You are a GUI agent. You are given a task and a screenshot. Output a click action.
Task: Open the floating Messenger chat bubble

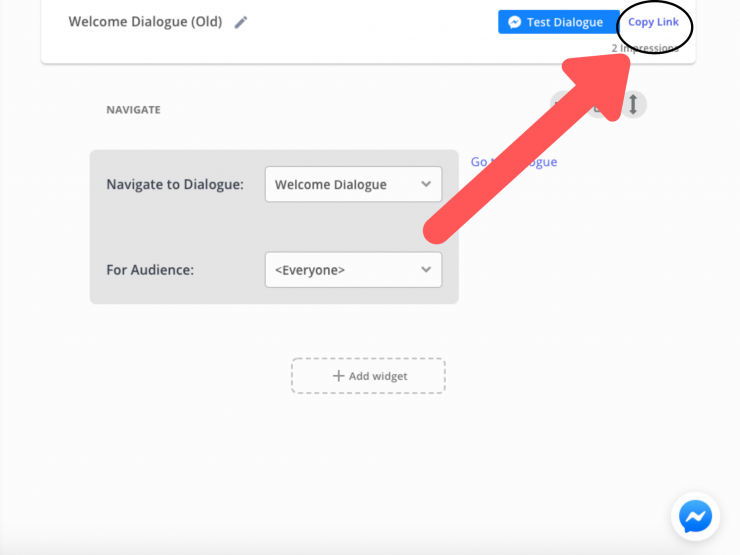[695, 516]
